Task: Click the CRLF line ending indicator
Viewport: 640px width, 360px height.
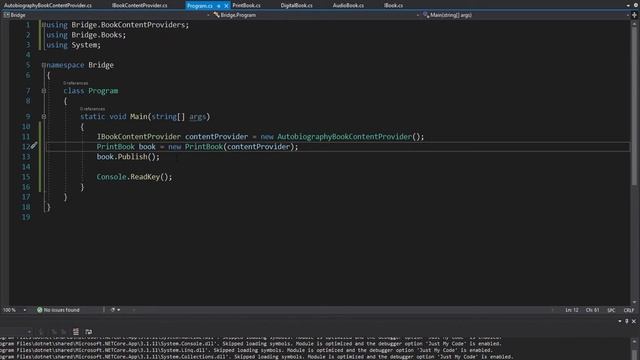Action: [x=629, y=310]
